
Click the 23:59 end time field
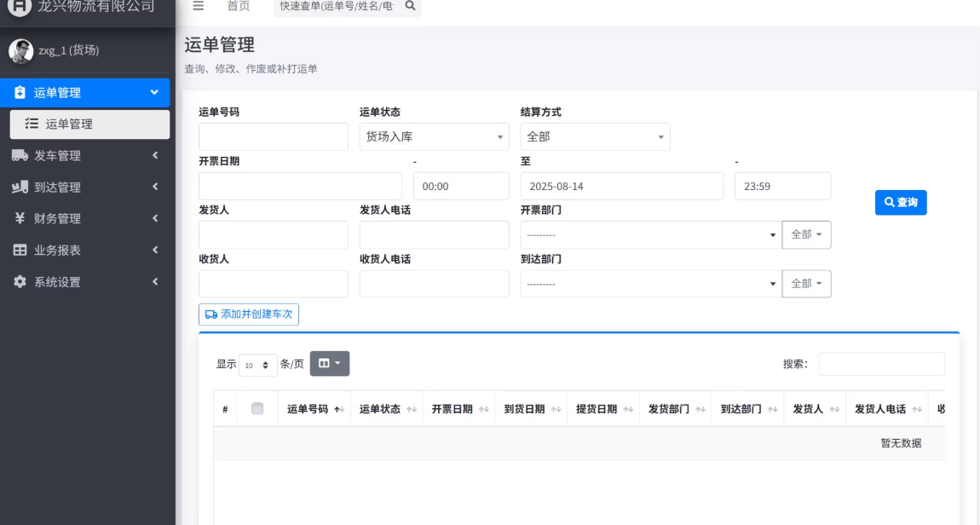[782, 187]
